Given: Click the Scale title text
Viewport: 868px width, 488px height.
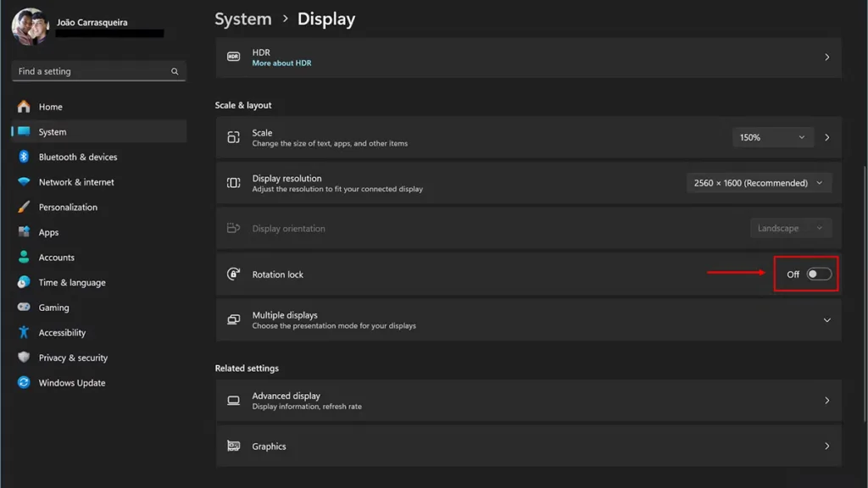Looking at the screenshot, I should pyautogui.click(x=262, y=133).
